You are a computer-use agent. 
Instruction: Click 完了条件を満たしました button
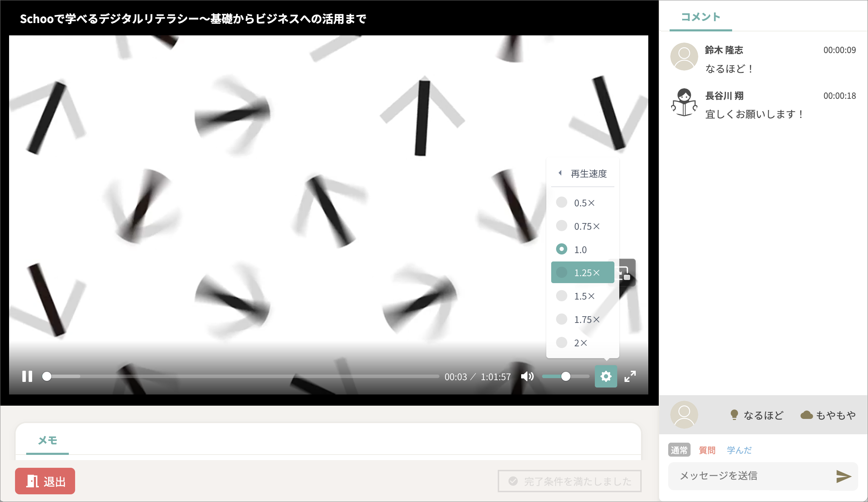570,481
